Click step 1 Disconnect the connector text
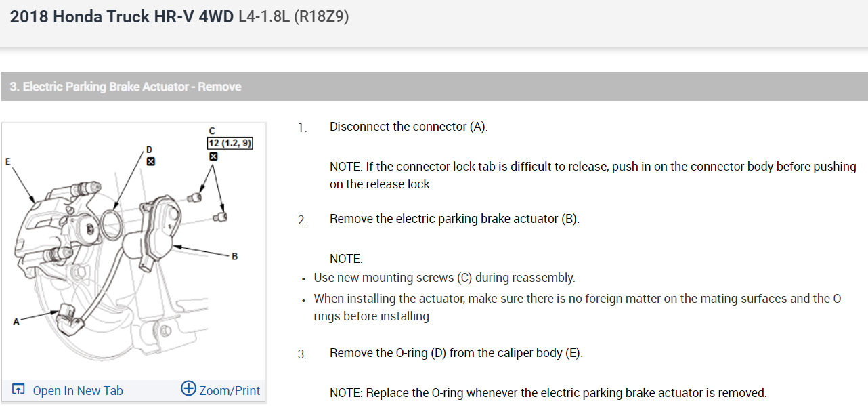868x418 pixels. click(408, 127)
